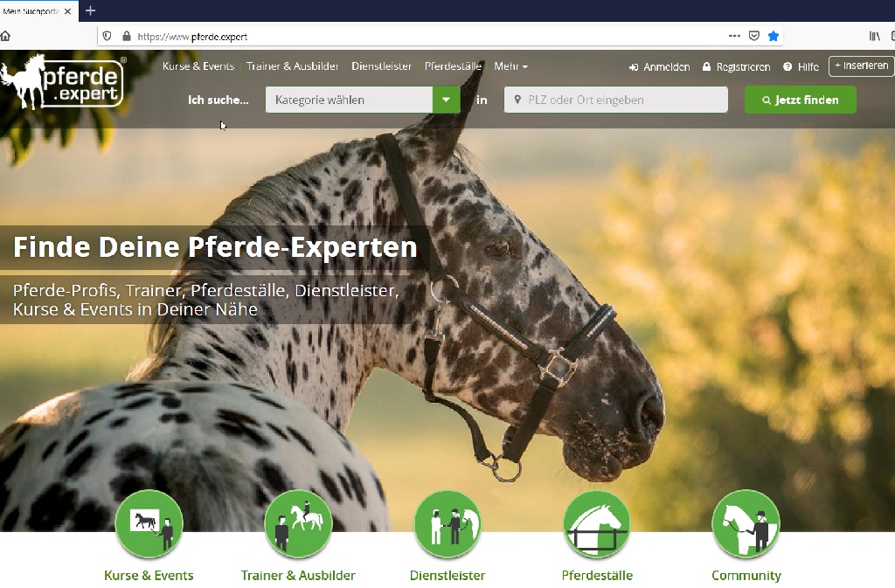This screenshot has height=588, width=895.
Task: Expand the Mehr navigation dropdown
Action: coord(510,66)
